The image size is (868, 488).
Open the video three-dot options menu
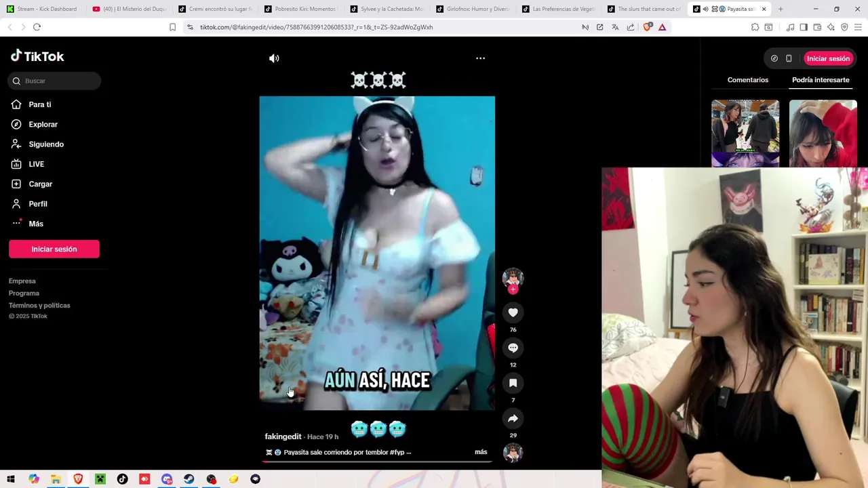tap(480, 58)
